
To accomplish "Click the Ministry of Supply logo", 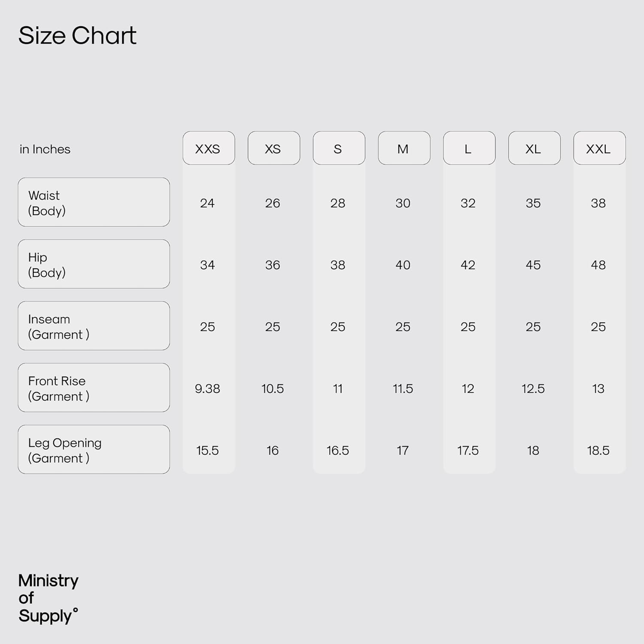I will 48,598.
